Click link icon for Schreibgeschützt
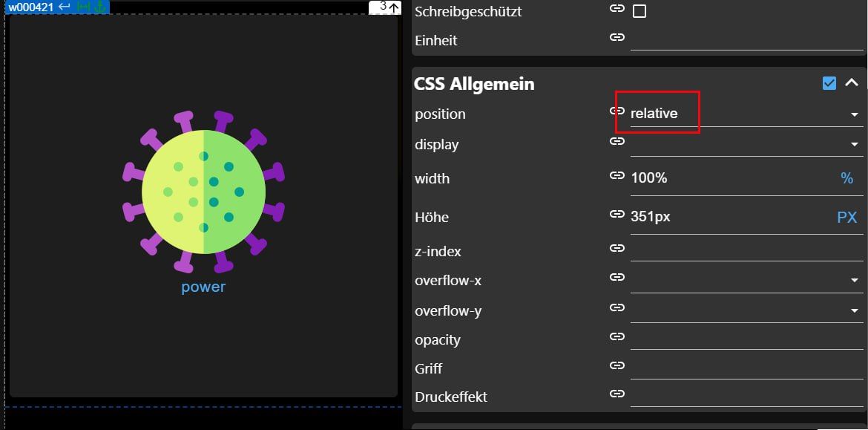The width and height of the screenshot is (868, 430). [x=617, y=9]
